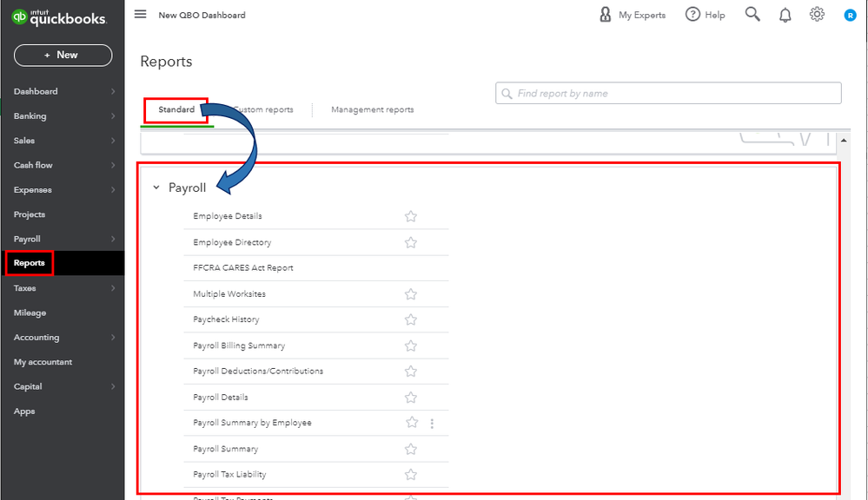Open Mileage in the sidebar

(30, 312)
